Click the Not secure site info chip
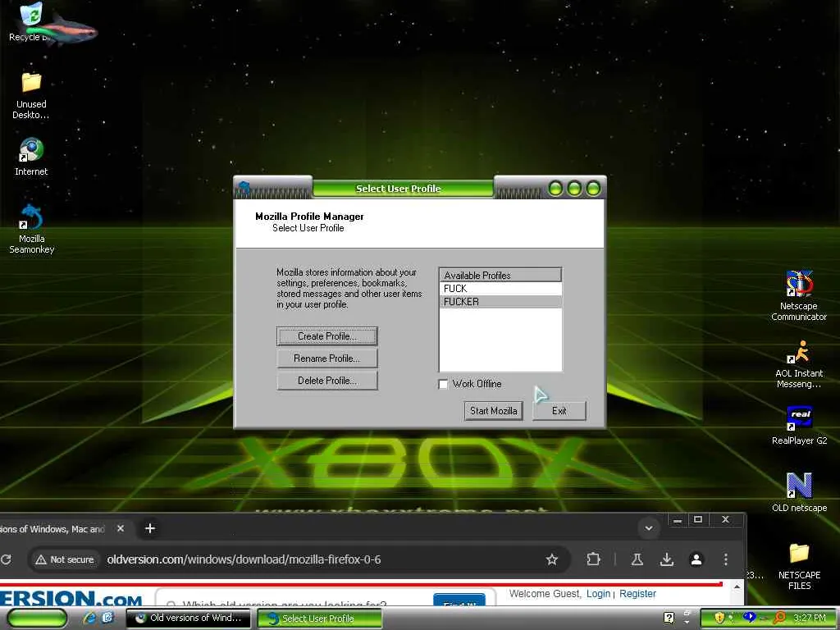The height and width of the screenshot is (630, 840). click(64, 559)
